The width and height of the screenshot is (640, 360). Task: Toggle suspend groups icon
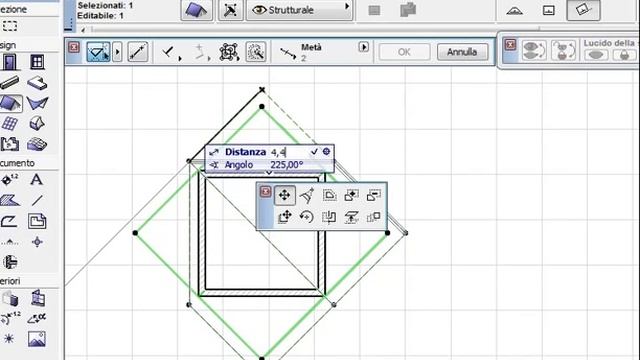(x=229, y=52)
